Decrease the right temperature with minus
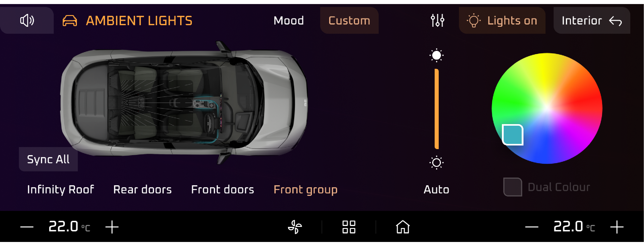 coord(532,227)
